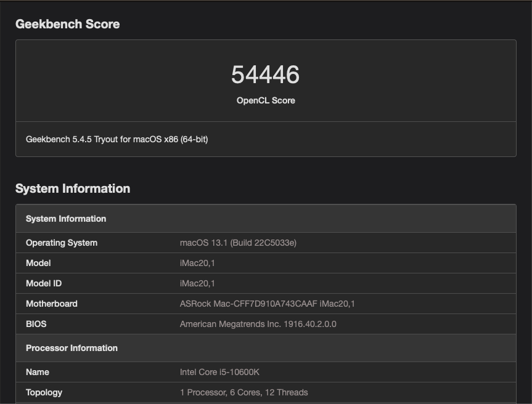This screenshot has height=404, width=532.
Task: Select the 54446 score value
Action: pos(266,75)
